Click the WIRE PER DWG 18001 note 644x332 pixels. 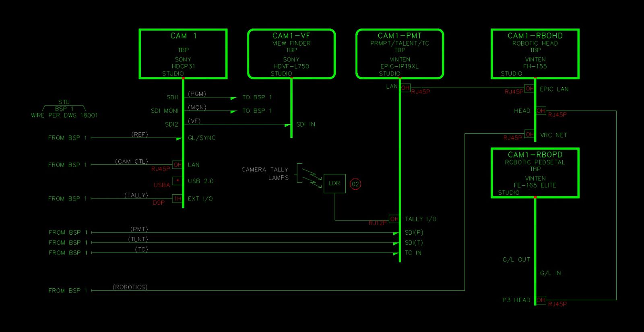click(x=64, y=115)
